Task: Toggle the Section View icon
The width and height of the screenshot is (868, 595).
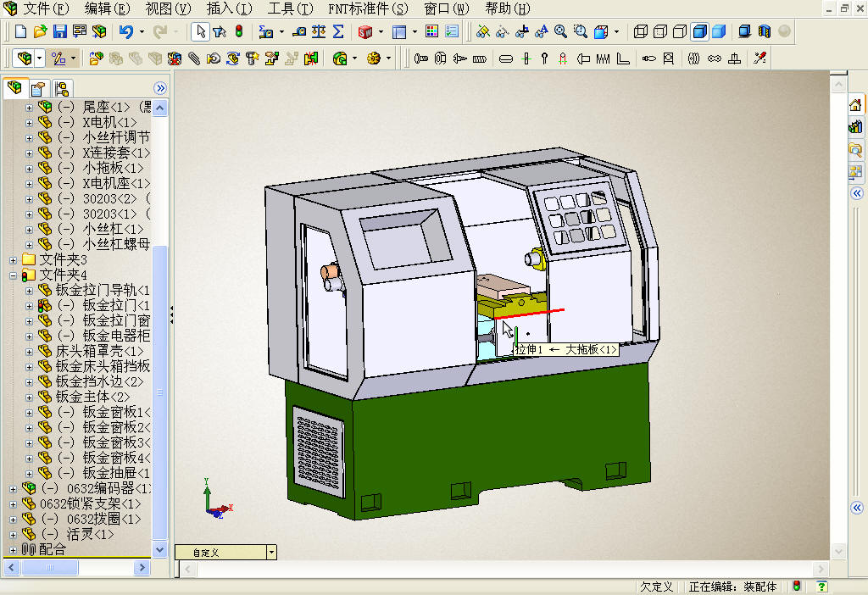Action: [765, 31]
